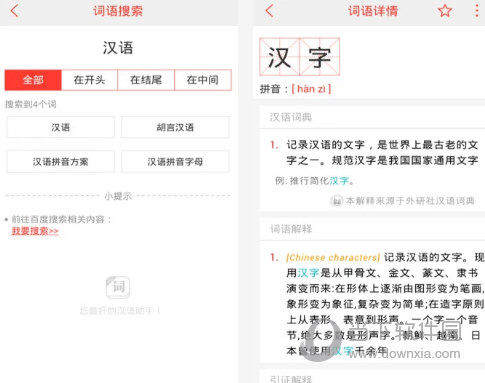
Task: Open the 胡言汉语 search result
Action: (x=175, y=127)
